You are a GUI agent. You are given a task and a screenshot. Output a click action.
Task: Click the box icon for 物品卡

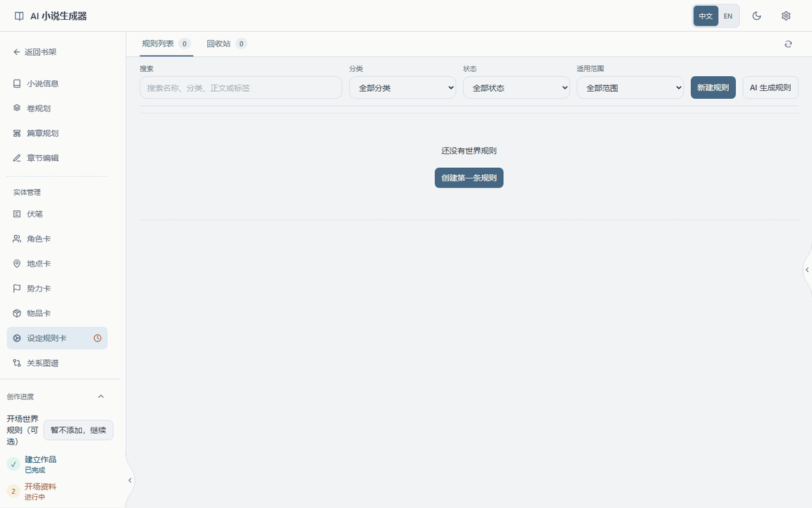[x=17, y=313]
